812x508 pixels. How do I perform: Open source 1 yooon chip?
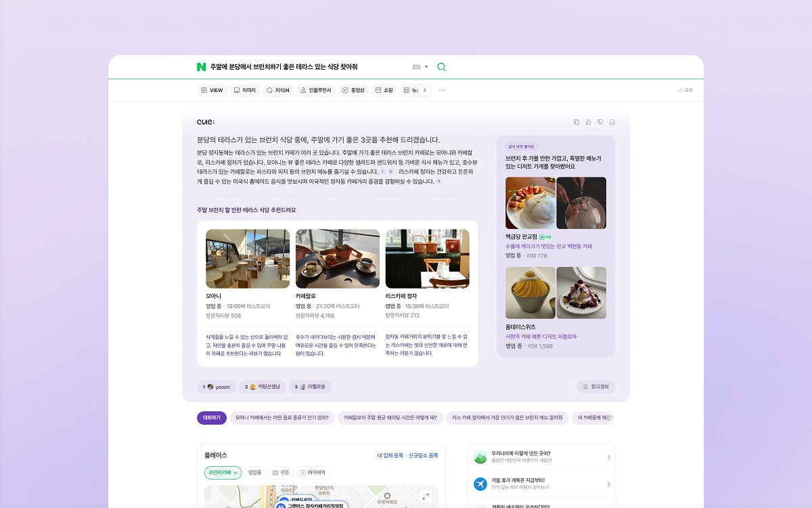217,387
